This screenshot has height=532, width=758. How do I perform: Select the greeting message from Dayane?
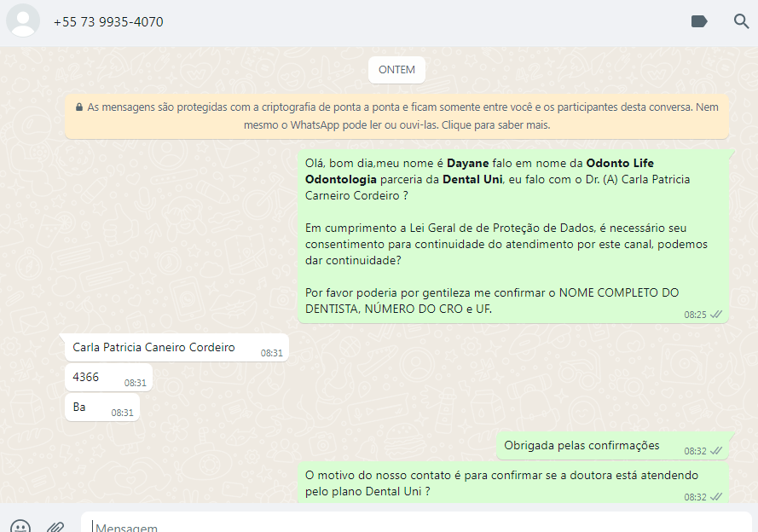(x=513, y=236)
